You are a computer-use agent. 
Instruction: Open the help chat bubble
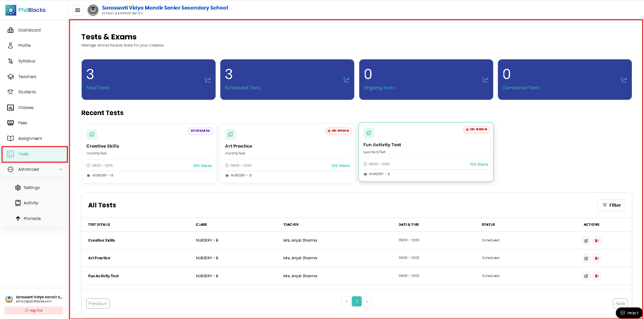[x=629, y=313]
